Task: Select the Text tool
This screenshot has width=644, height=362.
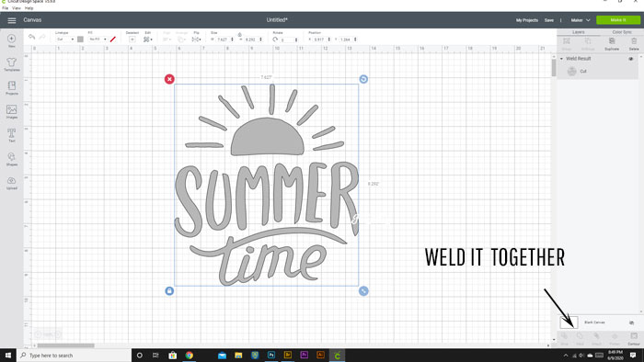Action: [x=11, y=135]
